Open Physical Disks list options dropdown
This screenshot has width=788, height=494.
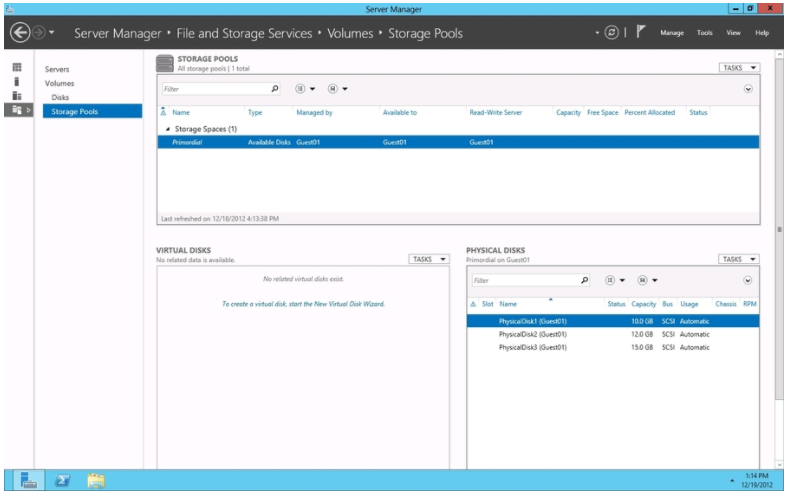(x=615, y=280)
